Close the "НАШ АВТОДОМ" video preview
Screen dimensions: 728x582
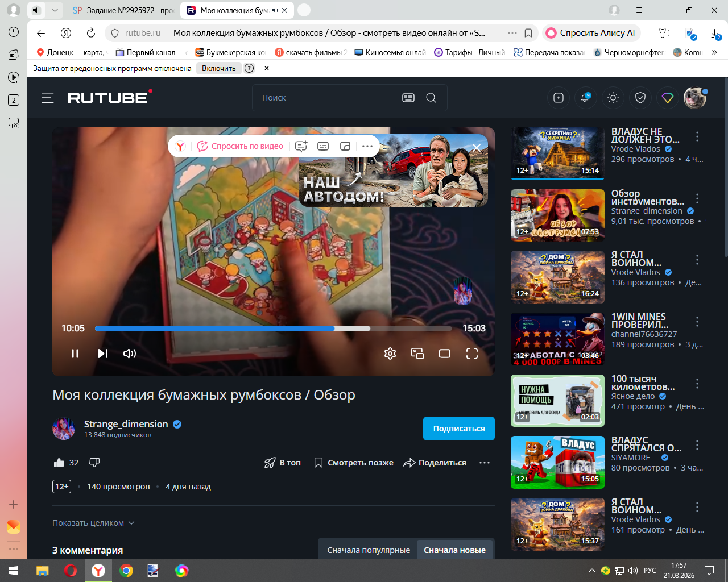point(477,147)
